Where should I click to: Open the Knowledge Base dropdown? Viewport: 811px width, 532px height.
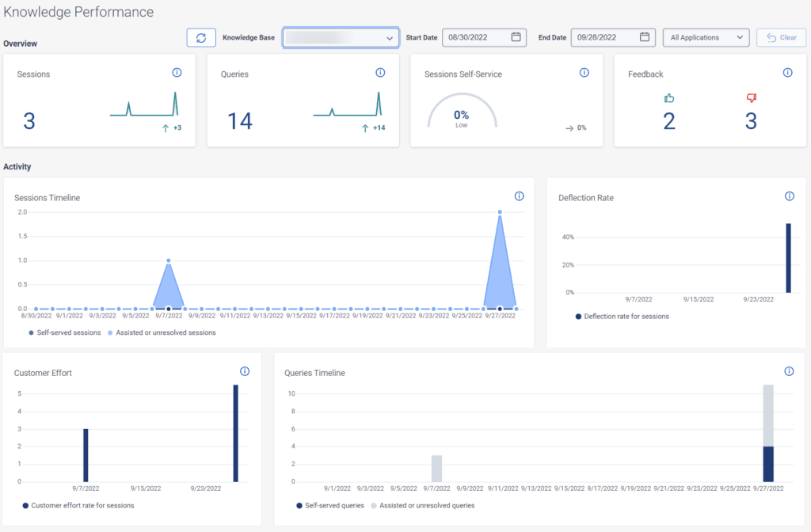point(341,37)
